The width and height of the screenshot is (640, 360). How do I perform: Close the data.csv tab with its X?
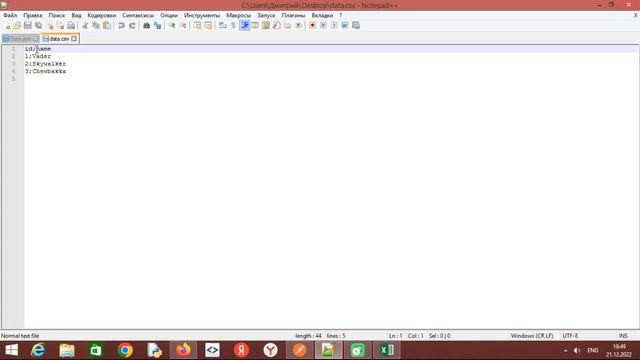(74, 39)
